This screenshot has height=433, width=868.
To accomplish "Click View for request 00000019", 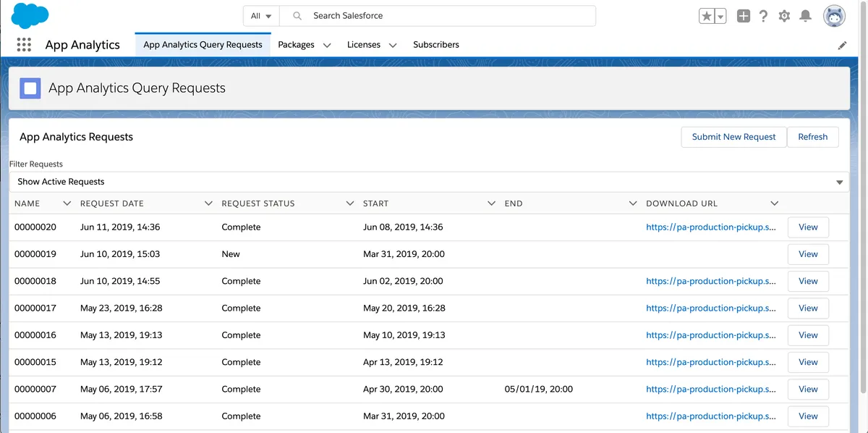I will point(808,254).
